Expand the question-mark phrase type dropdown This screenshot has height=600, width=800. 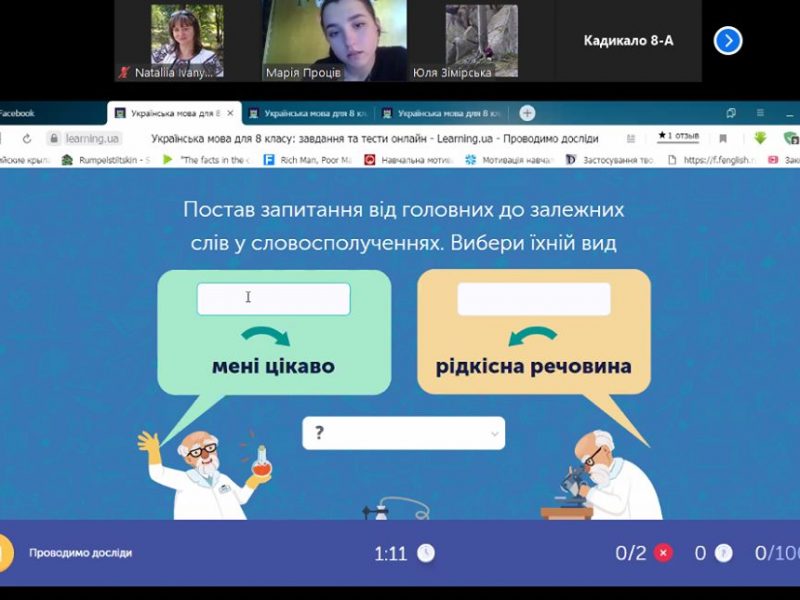pyautogui.click(x=403, y=433)
